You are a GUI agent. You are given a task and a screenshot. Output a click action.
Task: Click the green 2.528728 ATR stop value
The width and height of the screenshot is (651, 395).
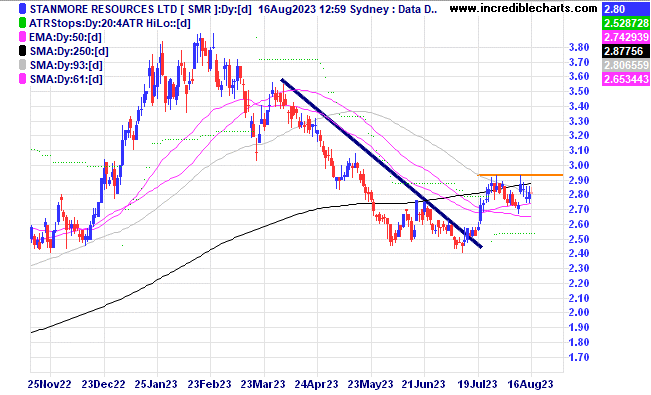pyautogui.click(x=626, y=23)
